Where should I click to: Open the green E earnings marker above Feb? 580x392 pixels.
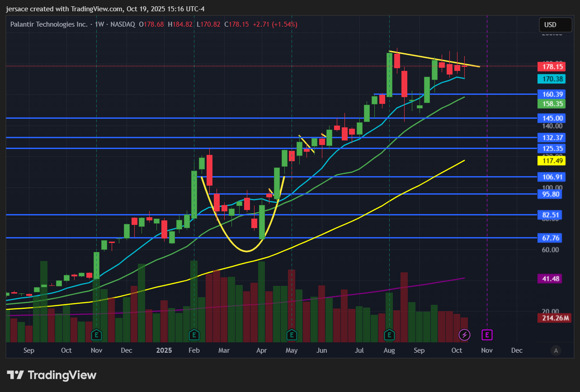194,335
